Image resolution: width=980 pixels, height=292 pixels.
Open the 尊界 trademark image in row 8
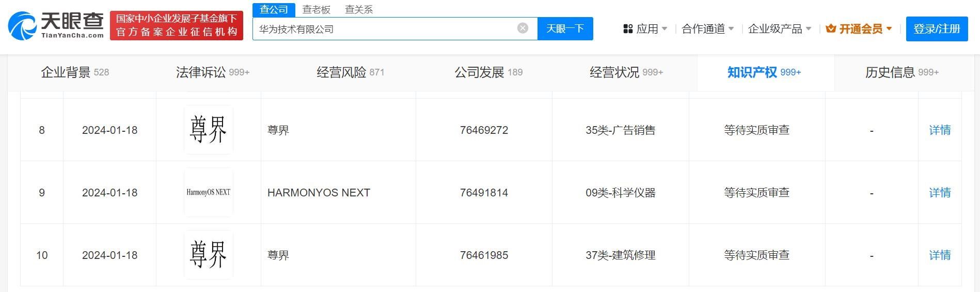[x=208, y=130]
